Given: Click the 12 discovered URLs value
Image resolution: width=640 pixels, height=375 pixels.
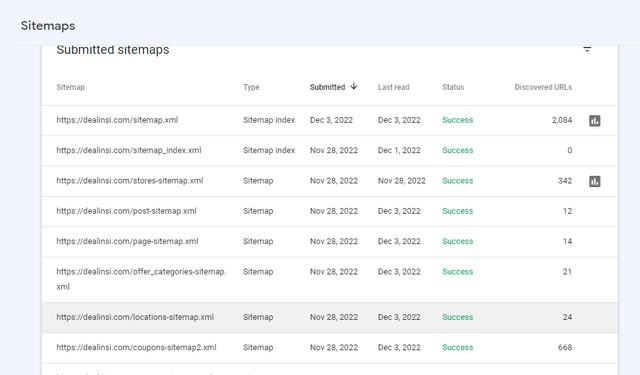Looking at the screenshot, I should coord(567,211).
